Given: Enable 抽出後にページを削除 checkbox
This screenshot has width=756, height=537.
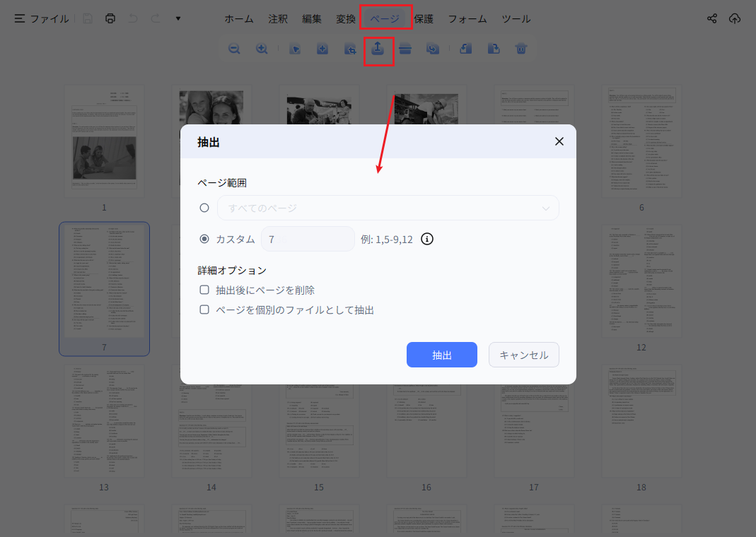Looking at the screenshot, I should tap(204, 290).
